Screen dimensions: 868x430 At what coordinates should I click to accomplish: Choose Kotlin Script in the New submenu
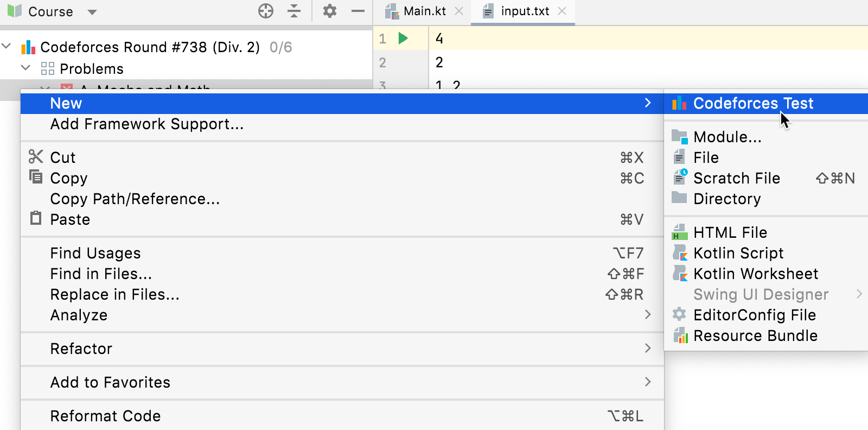[x=738, y=253]
